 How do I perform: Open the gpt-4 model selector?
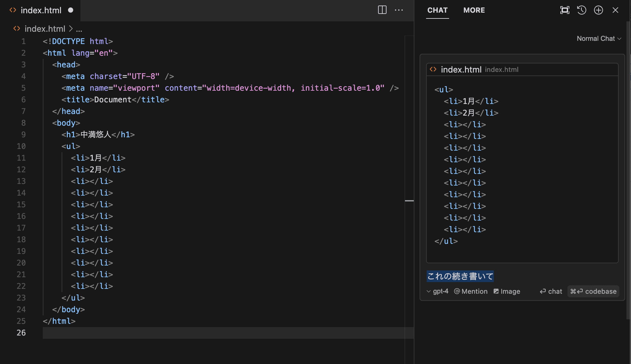(x=437, y=291)
